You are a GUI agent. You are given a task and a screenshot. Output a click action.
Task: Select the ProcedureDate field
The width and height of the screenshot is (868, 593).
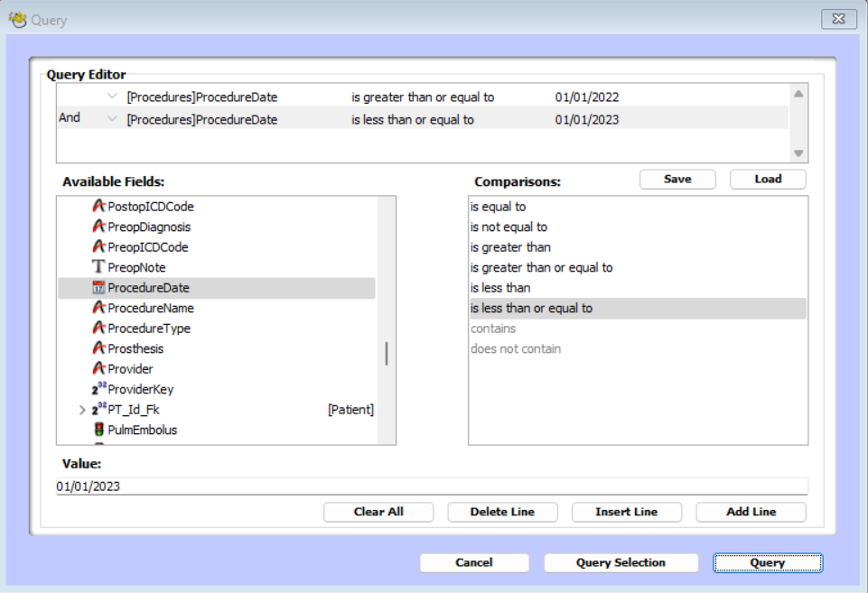click(217, 288)
